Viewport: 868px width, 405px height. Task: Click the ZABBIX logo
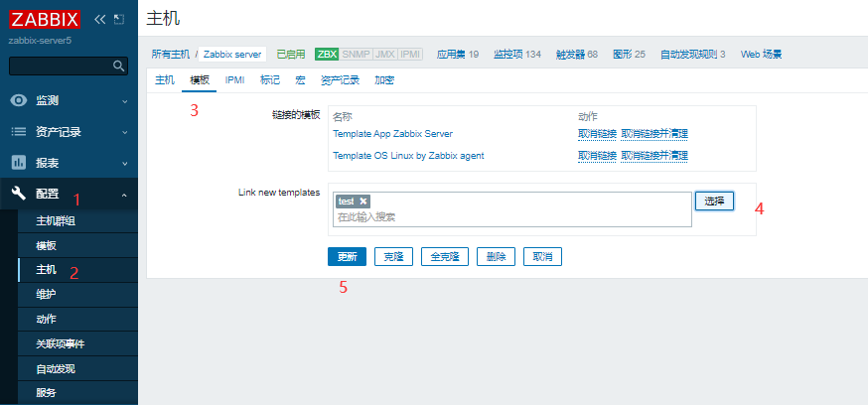click(x=45, y=20)
